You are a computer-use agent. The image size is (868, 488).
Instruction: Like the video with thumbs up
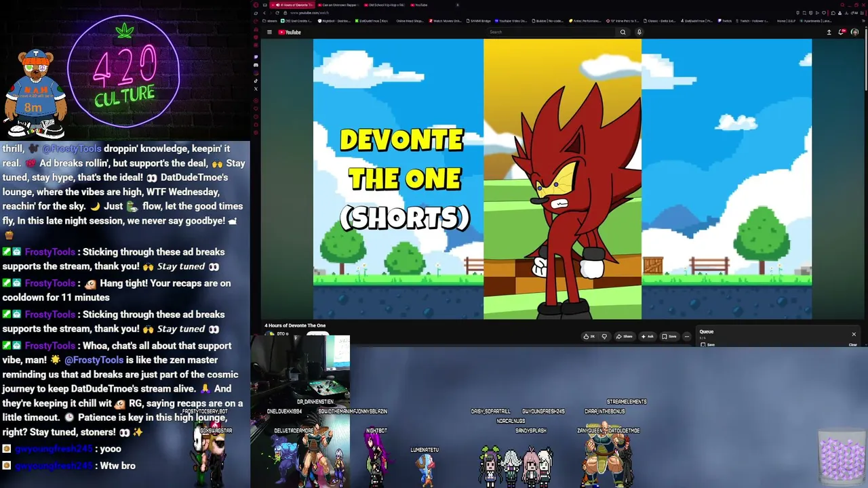point(589,336)
